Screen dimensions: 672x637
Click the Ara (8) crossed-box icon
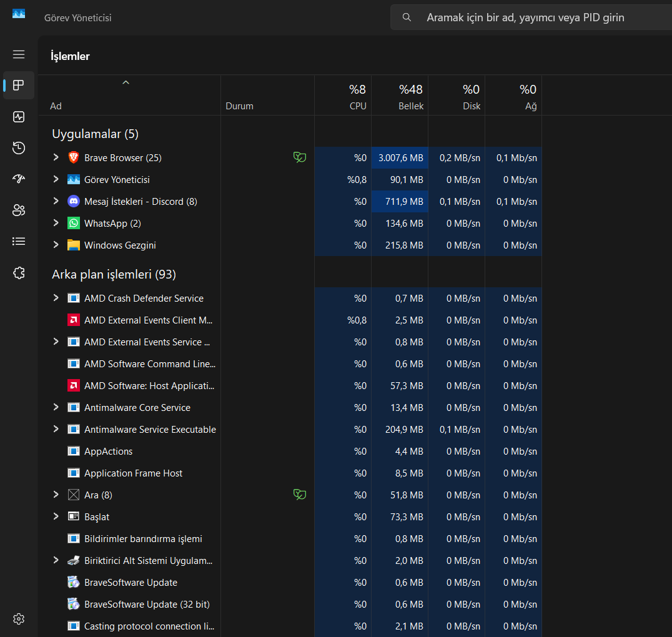[x=74, y=495]
